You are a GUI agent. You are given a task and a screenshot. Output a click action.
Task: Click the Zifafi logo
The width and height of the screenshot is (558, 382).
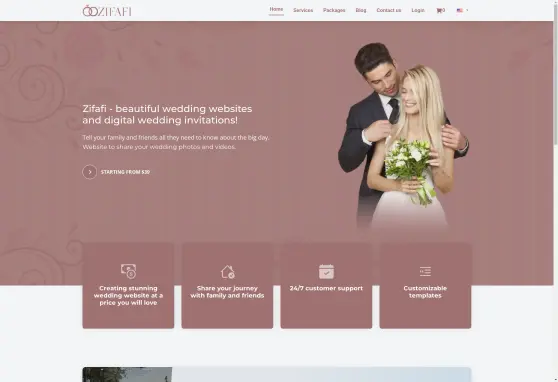click(107, 11)
